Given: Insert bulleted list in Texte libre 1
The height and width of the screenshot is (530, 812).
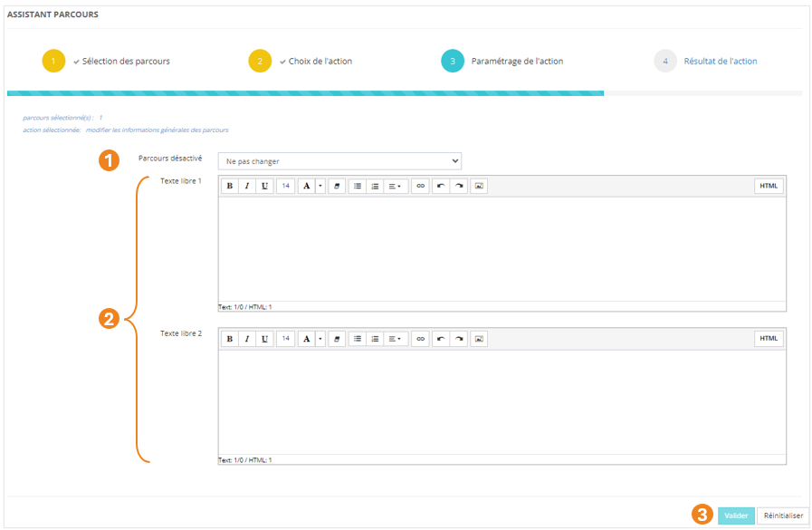Looking at the screenshot, I should 358,186.
